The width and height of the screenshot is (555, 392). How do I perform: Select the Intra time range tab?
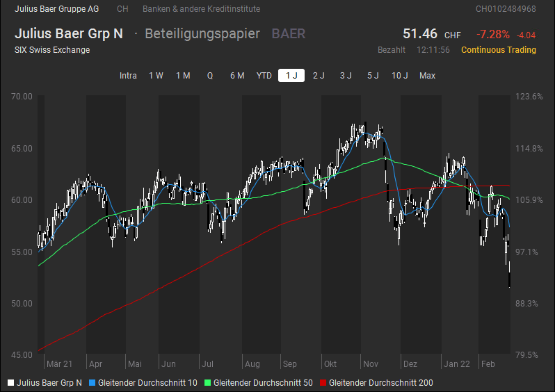coord(128,76)
